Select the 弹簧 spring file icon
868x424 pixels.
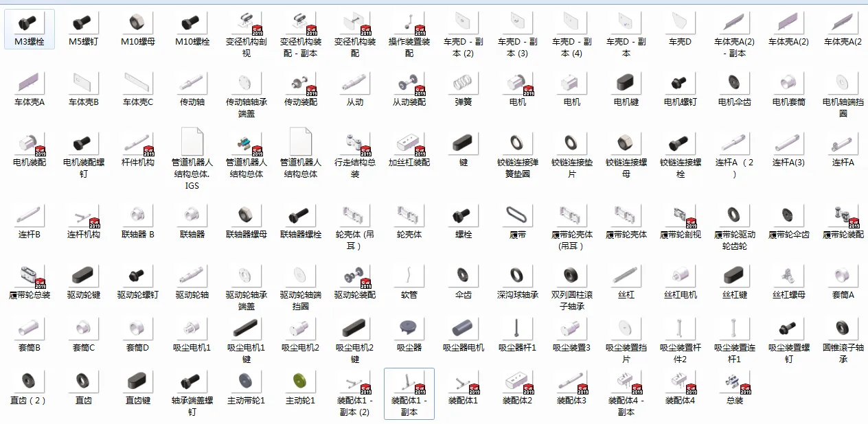[464, 84]
